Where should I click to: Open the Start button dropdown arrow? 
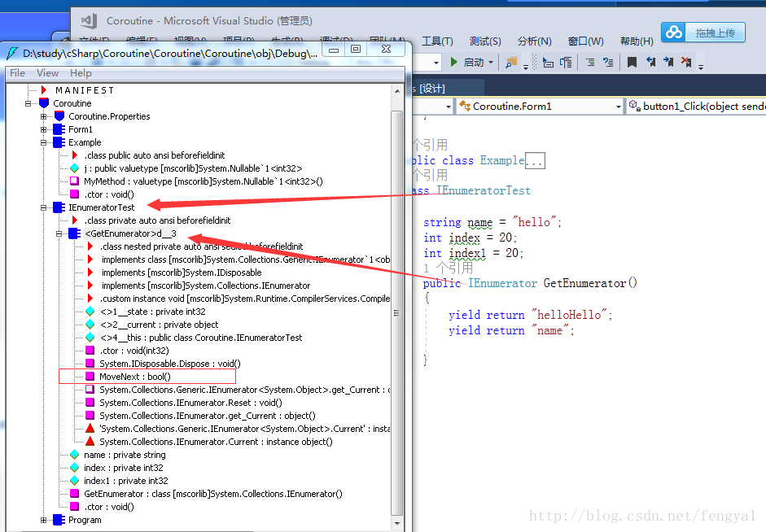[491, 63]
